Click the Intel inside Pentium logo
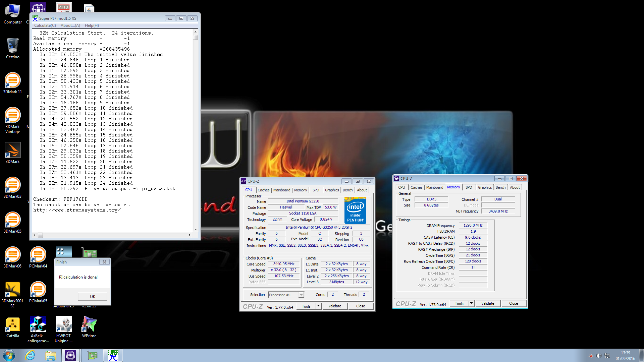The image size is (644, 362). [x=355, y=210]
